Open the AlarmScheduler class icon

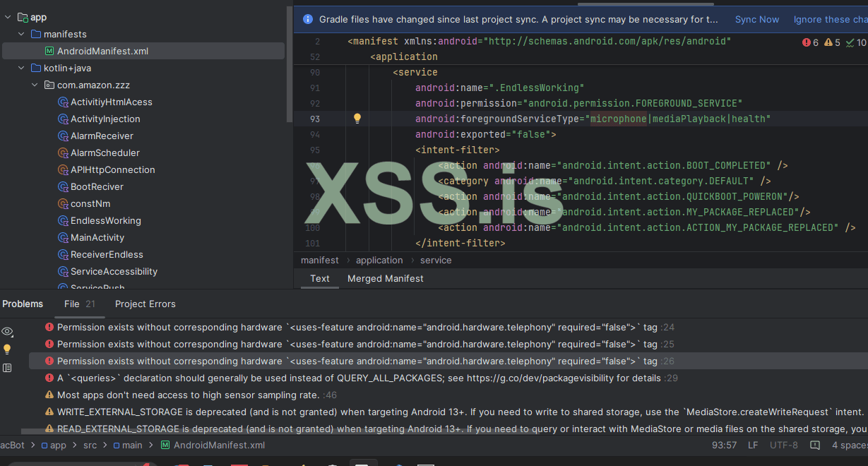63,153
